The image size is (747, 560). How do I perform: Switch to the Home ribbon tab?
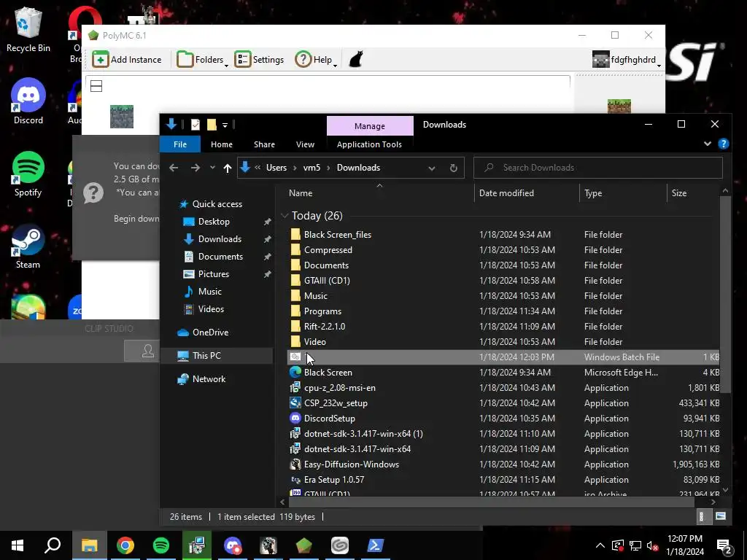coord(222,144)
